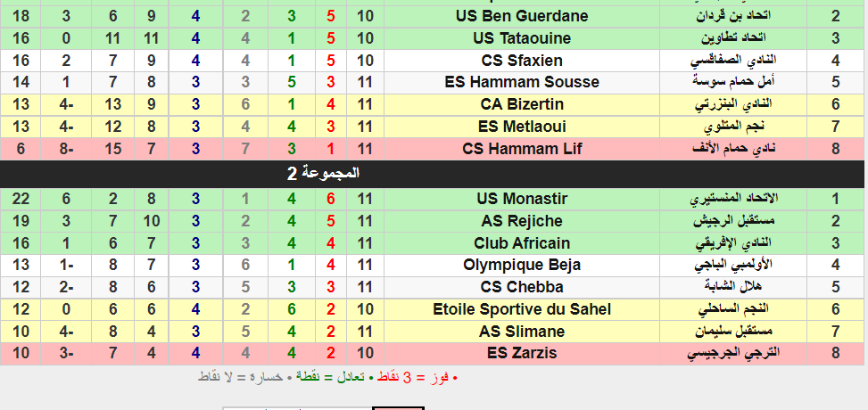Select CS Chebba in the standings
The image size is (868, 410).
pyautogui.click(x=522, y=287)
